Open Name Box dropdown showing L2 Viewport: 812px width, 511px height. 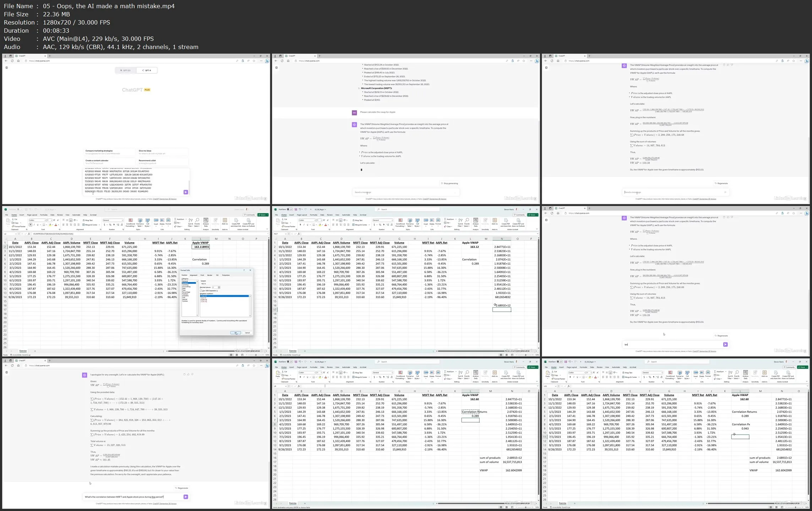[16, 234]
